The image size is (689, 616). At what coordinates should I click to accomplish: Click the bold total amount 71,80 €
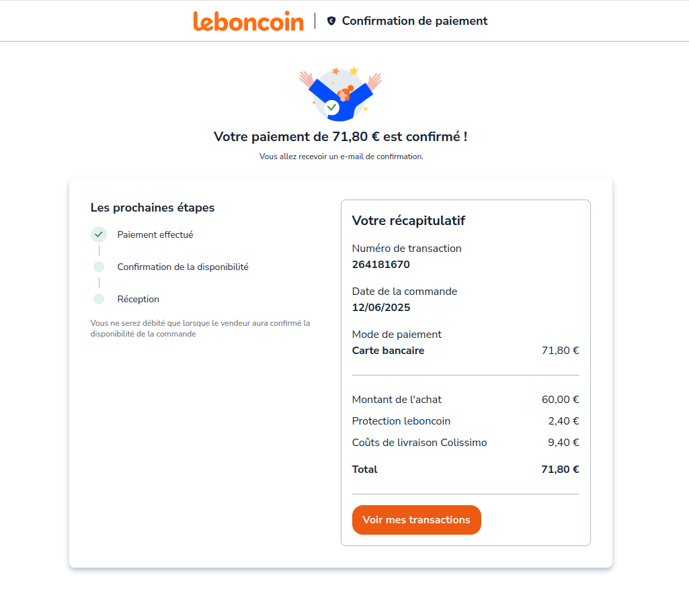560,470
